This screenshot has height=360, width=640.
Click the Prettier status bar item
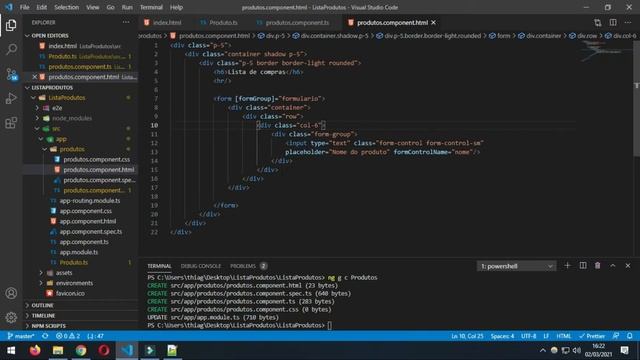pyautogui.click(x=592, y=336)
